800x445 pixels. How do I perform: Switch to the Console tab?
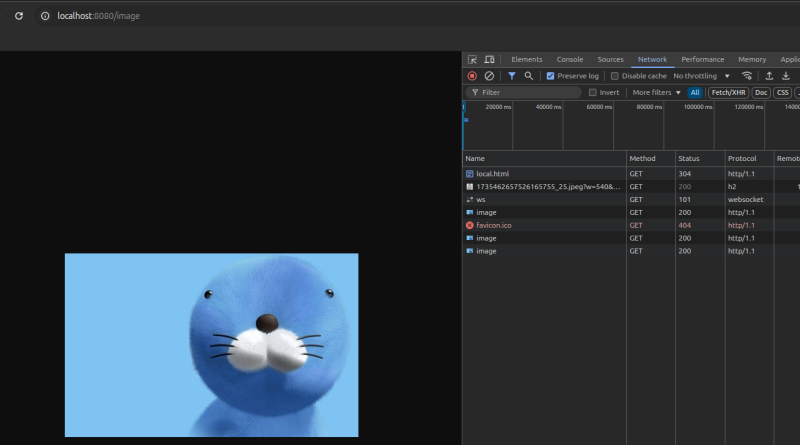click(x=570, y=60)
